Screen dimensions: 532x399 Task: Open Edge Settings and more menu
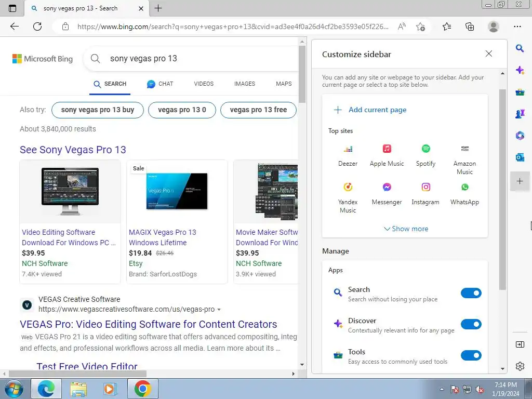click(x=517, y=26)
